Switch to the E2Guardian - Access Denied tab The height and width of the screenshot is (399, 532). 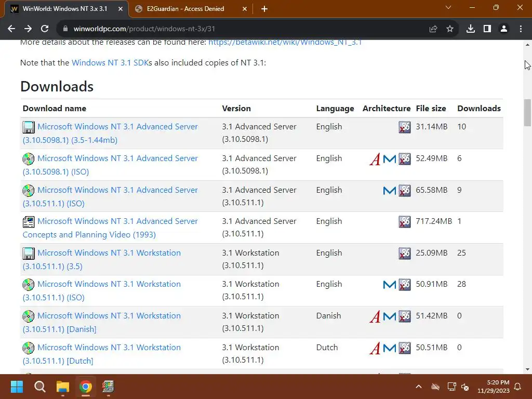191,9
